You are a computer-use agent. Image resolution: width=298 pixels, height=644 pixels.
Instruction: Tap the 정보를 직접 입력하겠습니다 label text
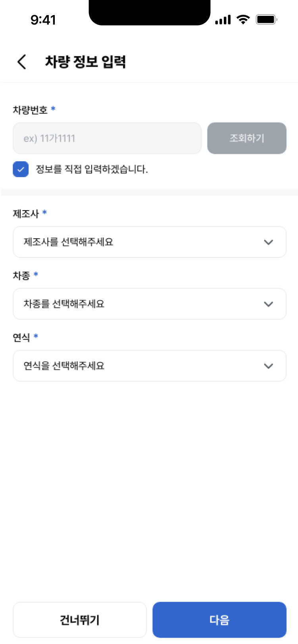(92, 170)
